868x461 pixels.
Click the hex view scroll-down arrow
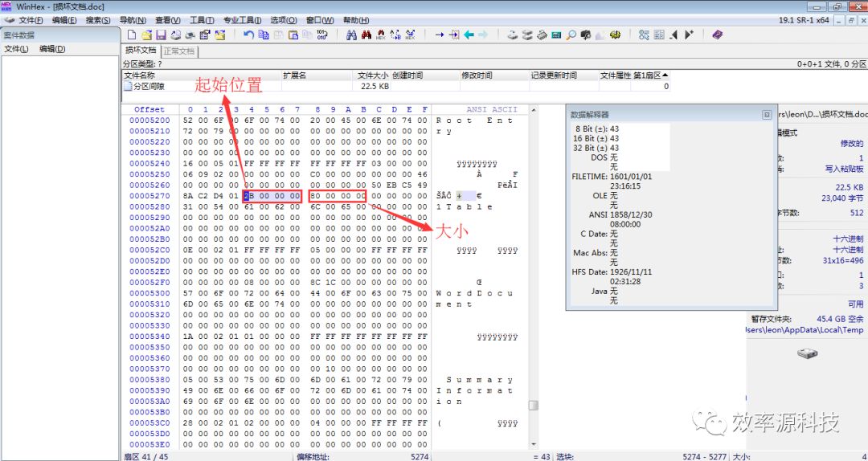click(534, 444)
